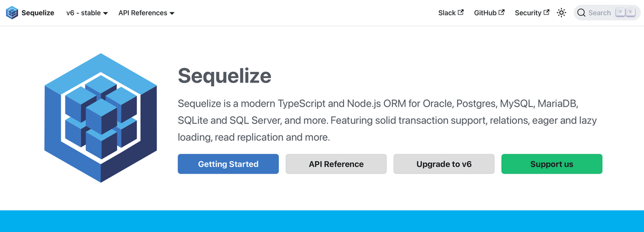The image size is (644, 232).
Task: Click the keyboard shortcut K key badge
Action: pos(631,12)
